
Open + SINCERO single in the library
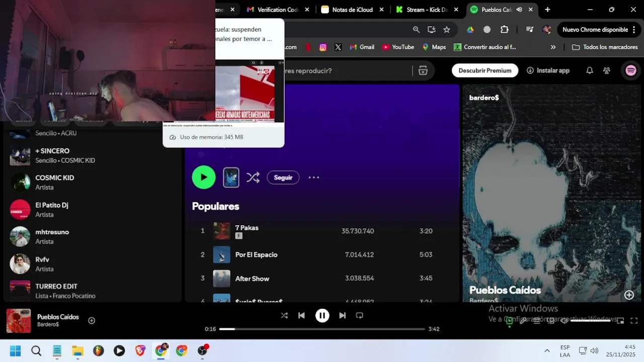(x=92, y=155)
